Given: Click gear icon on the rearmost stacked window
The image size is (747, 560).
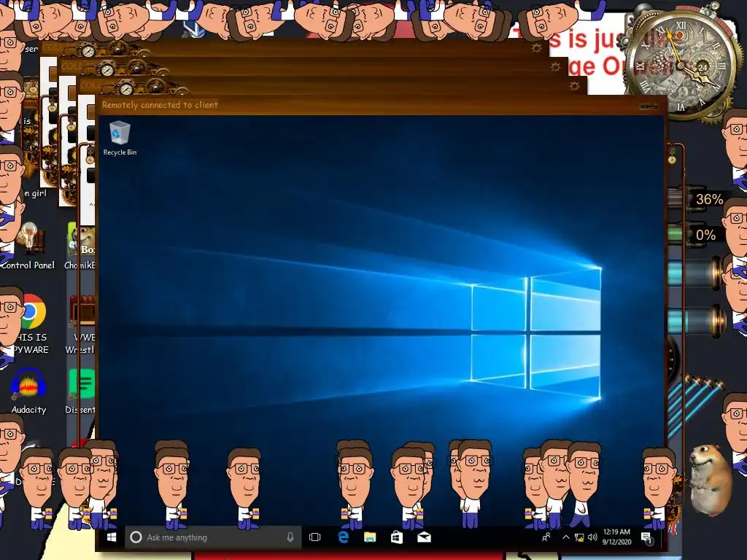Looking at the screenshot, I should [536, 48].
